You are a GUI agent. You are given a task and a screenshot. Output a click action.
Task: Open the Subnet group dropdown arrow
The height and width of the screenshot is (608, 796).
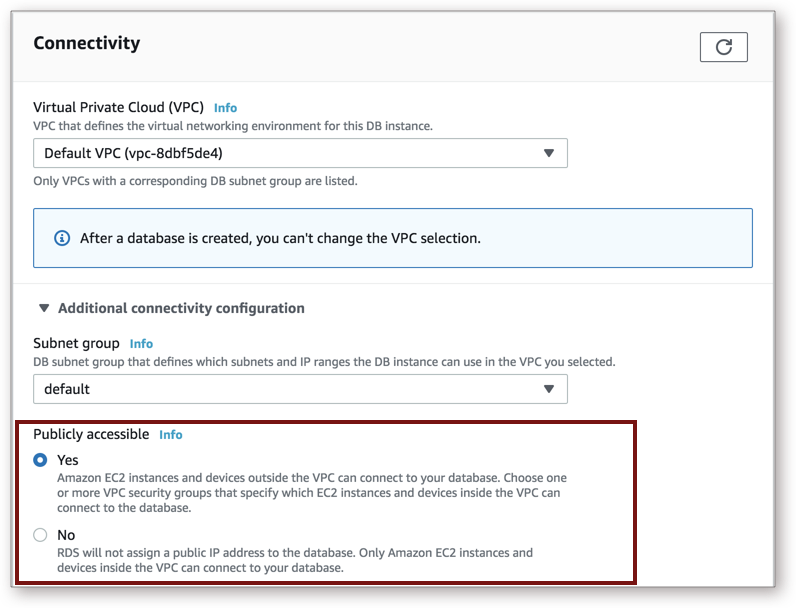(549, 389)
